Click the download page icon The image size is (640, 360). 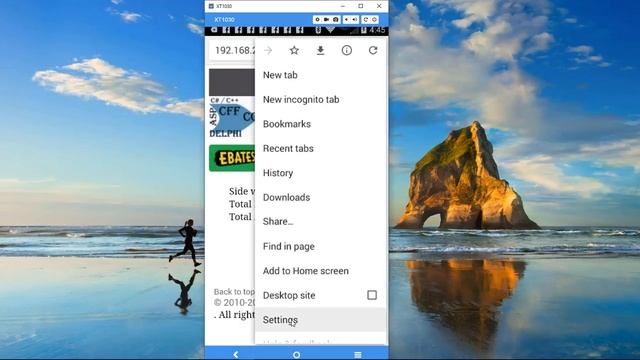[320, 50]
